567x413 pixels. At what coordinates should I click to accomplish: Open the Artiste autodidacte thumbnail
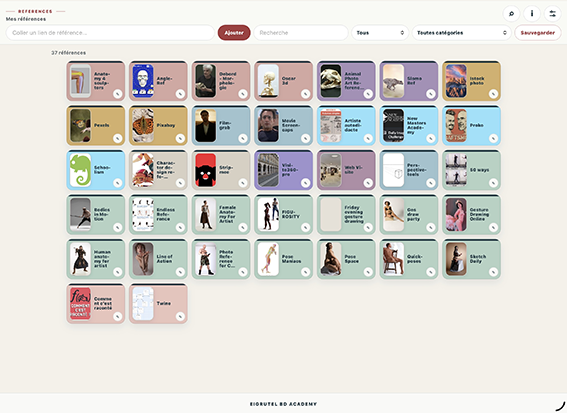[x=331, y=125]
